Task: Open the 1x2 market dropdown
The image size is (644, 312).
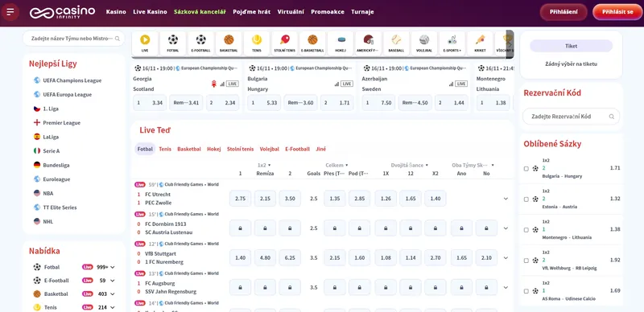Action: [x=264, y=165]
